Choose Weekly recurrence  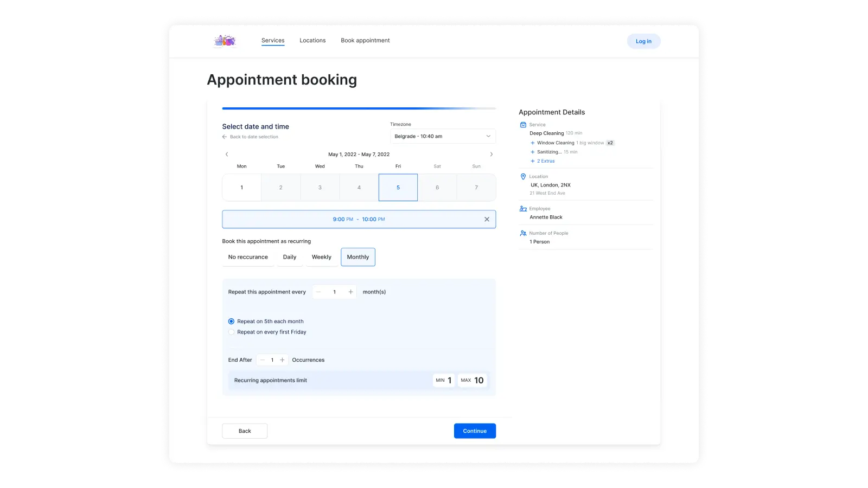pyautogui.click(x=322, y=257)
